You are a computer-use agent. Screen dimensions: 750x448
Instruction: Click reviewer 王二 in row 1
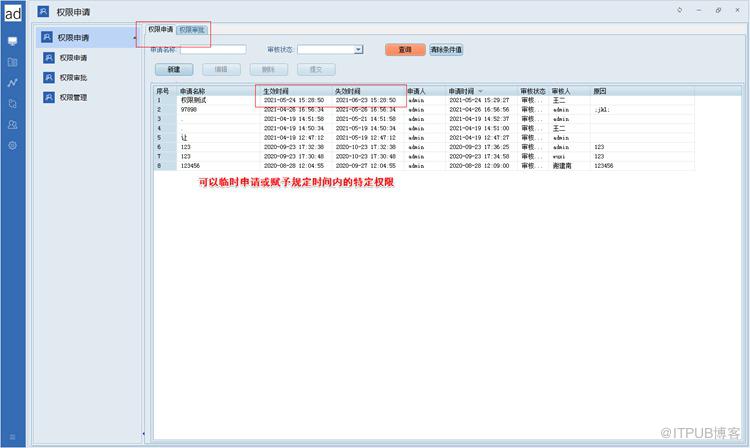pyautogui.click(x=570, y=100)
